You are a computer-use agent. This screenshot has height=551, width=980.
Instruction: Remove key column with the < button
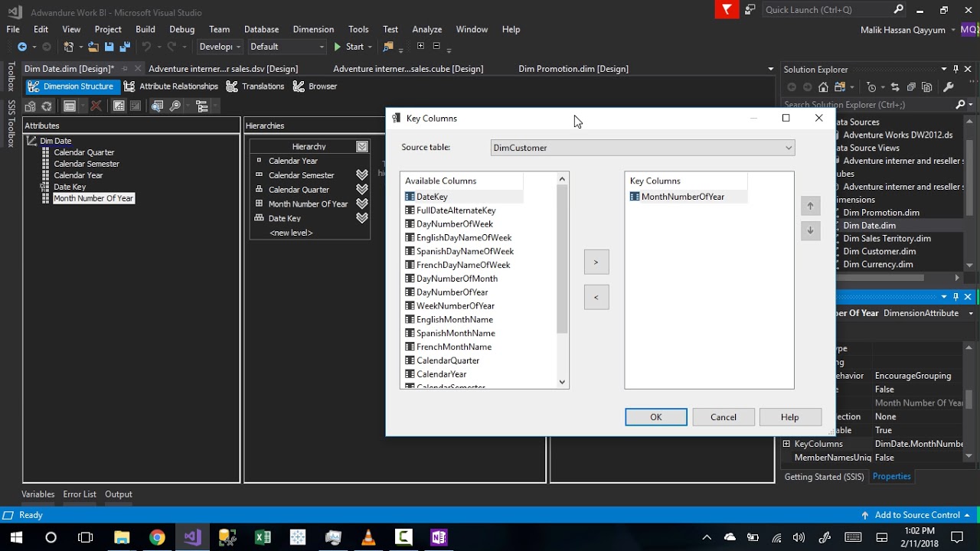596,297
